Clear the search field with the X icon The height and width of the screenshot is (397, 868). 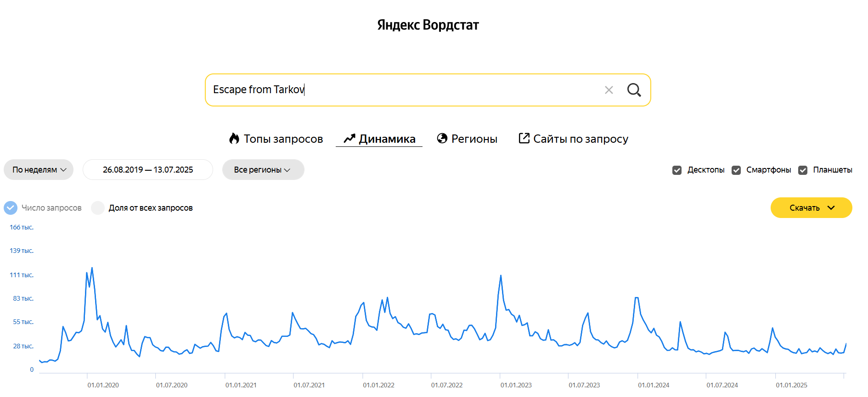click(609, 90)
